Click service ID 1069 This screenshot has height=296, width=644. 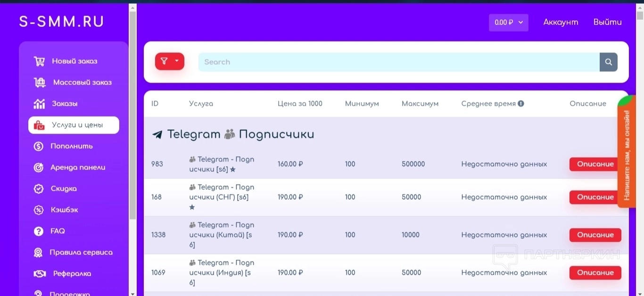click(x=158, y=273)
